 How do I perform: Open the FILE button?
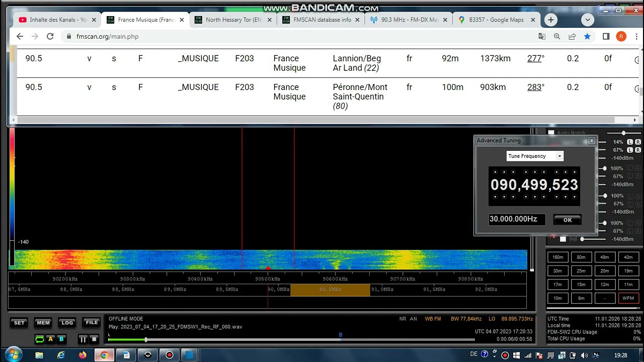coord(92,323)
